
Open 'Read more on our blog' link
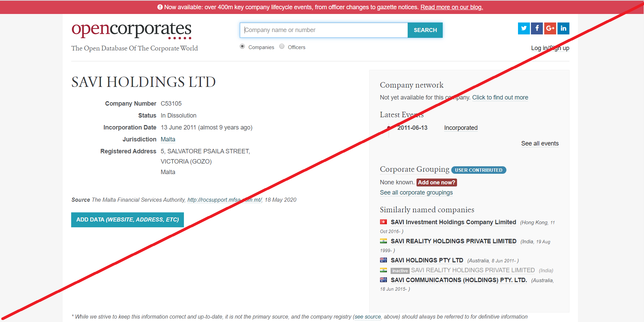[452, 7]
